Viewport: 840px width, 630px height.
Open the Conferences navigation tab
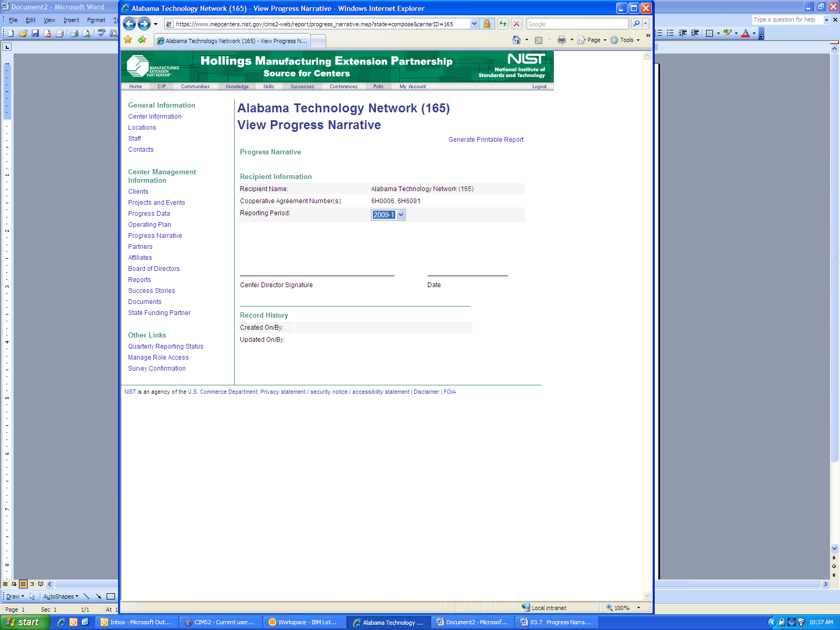pyautogui.click(x=344, y=87)
